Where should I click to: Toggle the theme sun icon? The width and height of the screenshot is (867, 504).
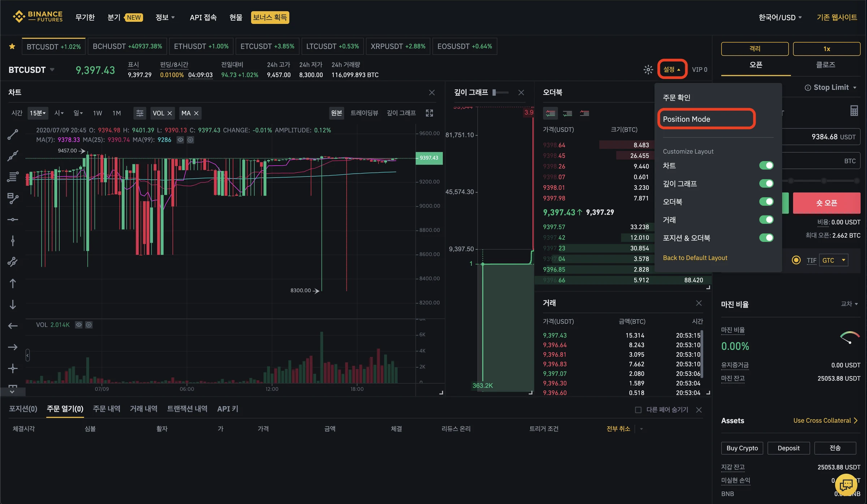point(648,70)
